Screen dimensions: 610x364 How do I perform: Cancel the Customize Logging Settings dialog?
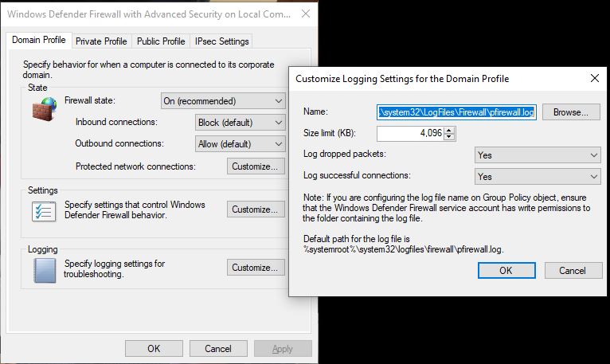tap(573, 271)
